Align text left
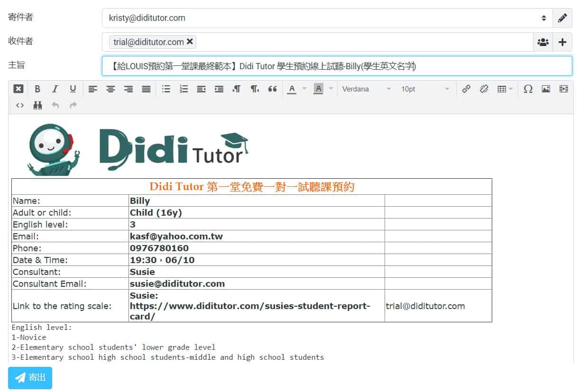The width and height of the screenshot is (579, 392). (93, 89)
